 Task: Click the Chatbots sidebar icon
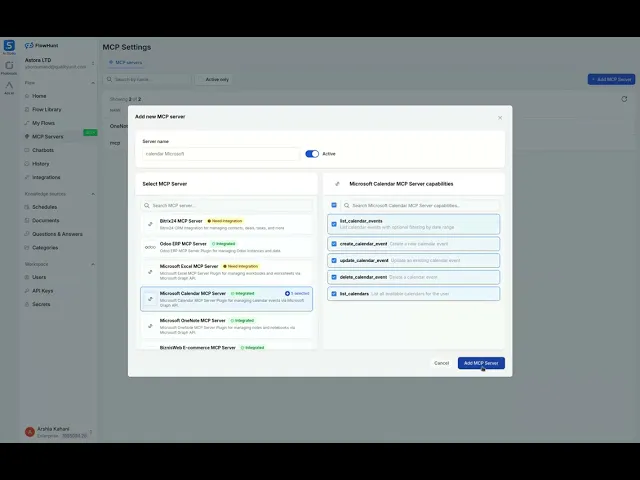[x=27, y=150]
